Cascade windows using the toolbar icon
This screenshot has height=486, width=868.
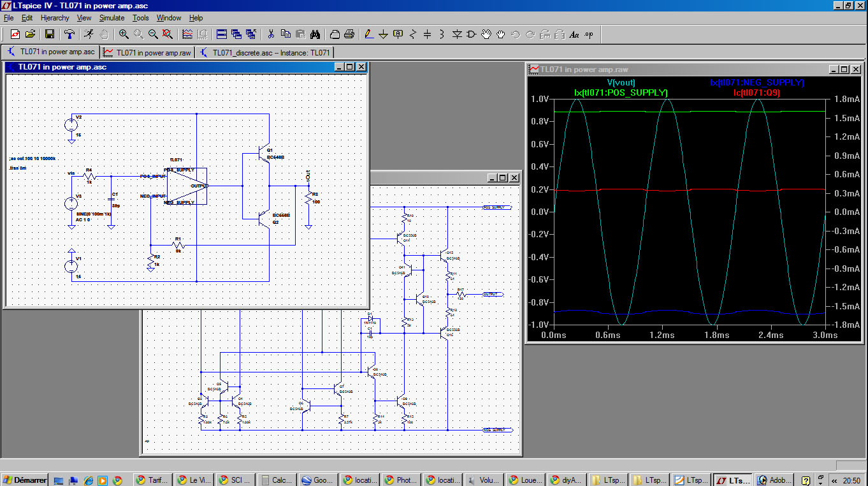coord(236,34)
